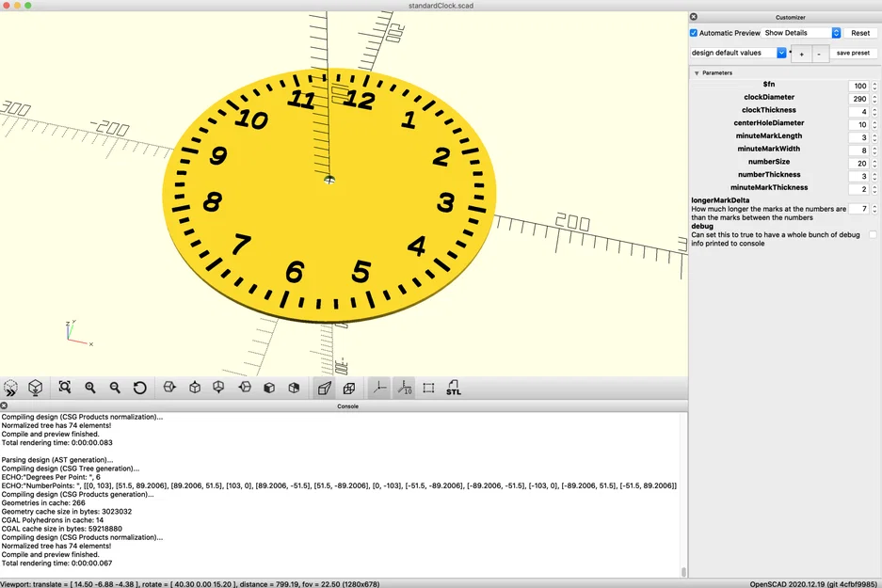Click the minuteMarkThickness value field
The width and height of the screenshot is (882, 588).
pos(858,189)
